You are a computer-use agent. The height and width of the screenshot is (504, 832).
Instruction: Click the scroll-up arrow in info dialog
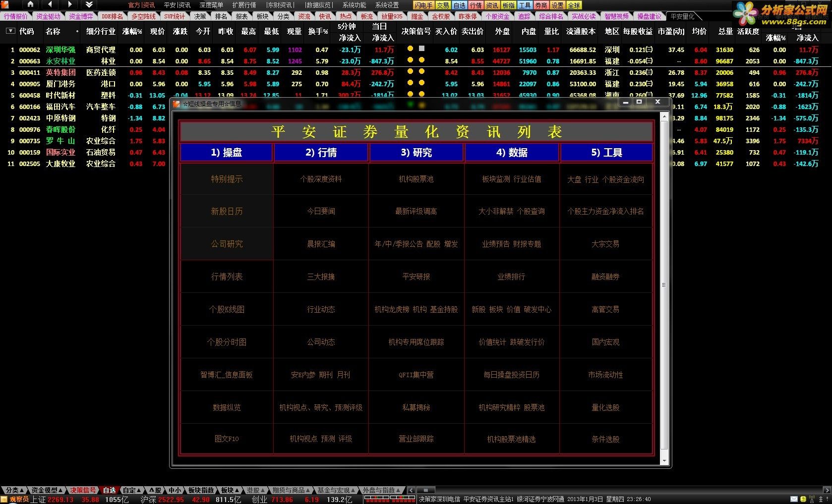[665, 117]
